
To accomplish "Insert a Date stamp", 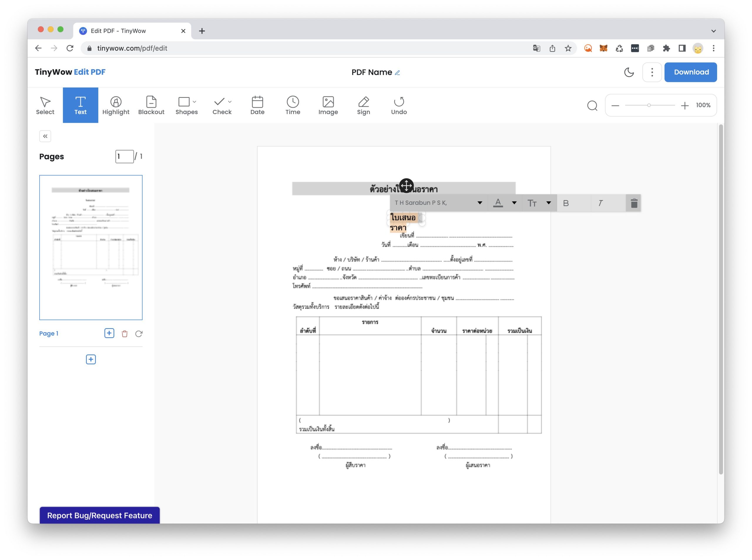I will pos(257,105).
